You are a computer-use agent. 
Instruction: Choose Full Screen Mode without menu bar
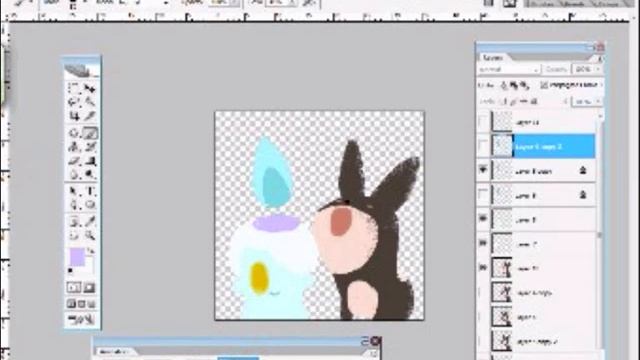[92, 304]
